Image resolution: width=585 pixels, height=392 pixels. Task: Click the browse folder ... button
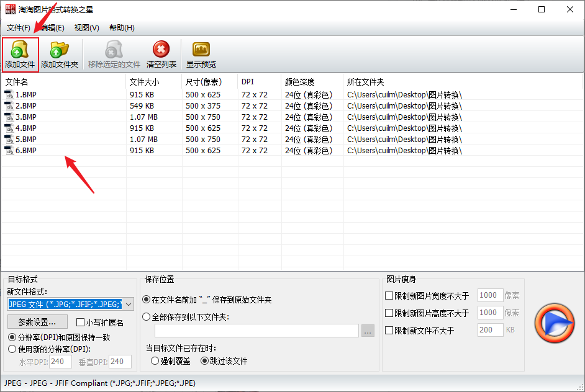[x=368, y=331]
